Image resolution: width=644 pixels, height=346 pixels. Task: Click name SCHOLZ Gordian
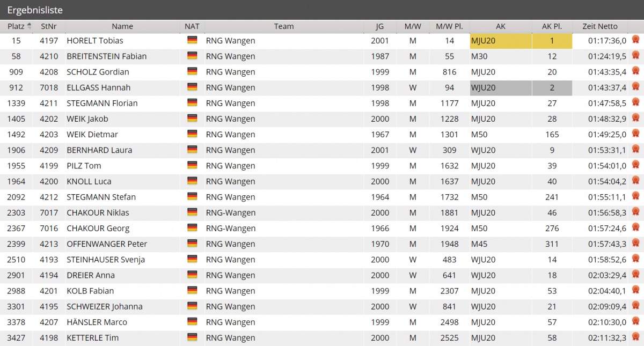pos(98,72)
